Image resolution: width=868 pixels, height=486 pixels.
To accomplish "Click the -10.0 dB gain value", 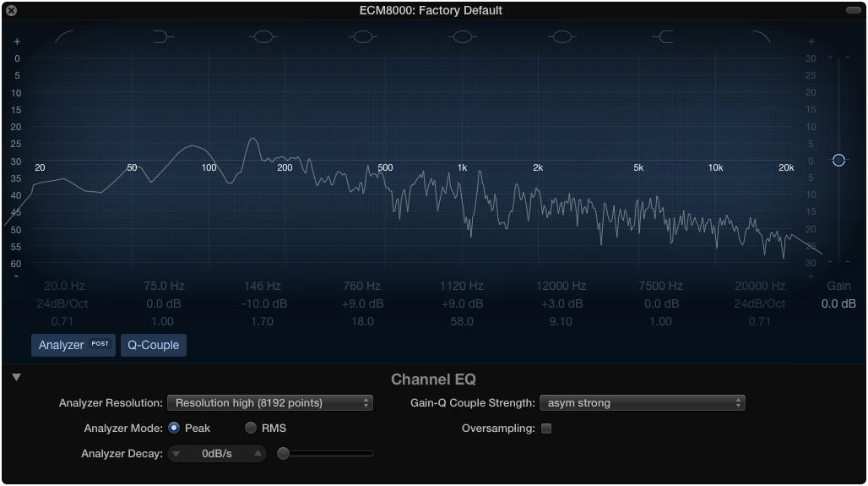I will [264, 303].
